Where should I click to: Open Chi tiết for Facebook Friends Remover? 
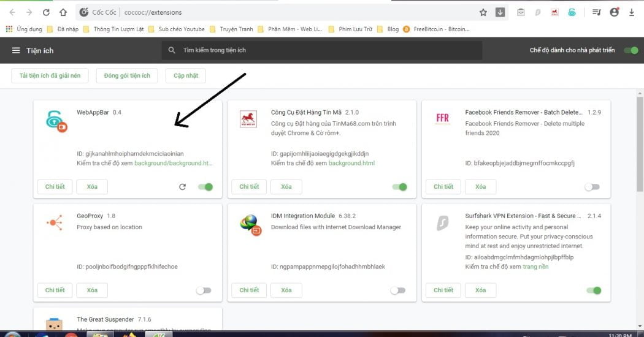[443, 187]
